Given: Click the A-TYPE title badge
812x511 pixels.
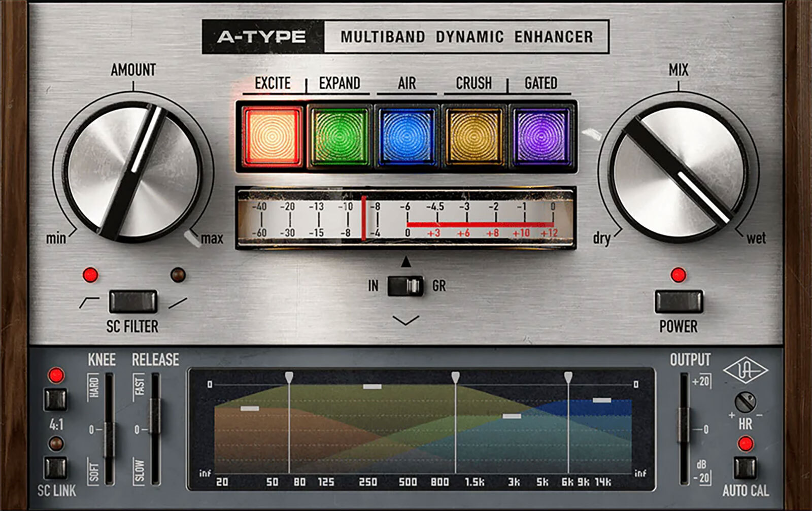Looking at the screenshot, I should pyautogui.click(x=262, y=37).
